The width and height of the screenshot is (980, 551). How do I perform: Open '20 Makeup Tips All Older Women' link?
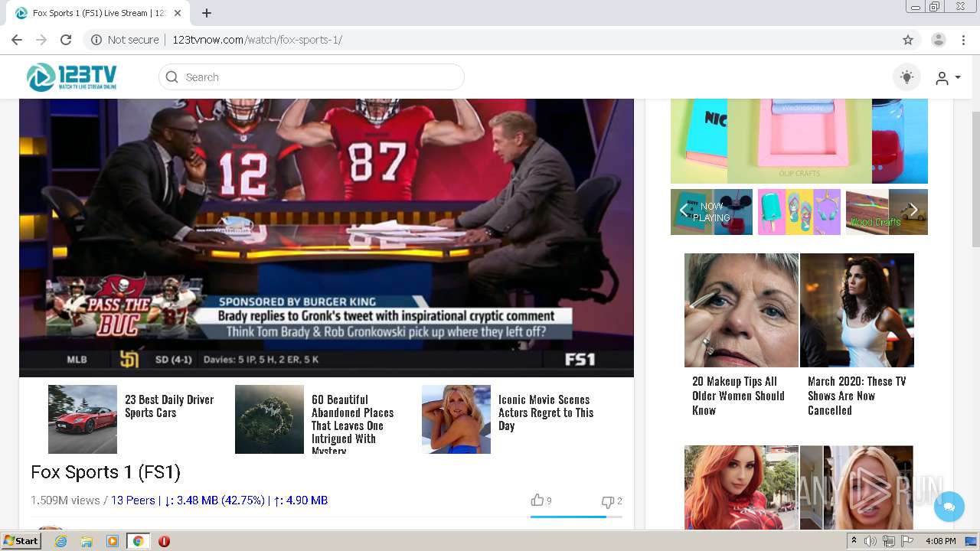[739, 396]
